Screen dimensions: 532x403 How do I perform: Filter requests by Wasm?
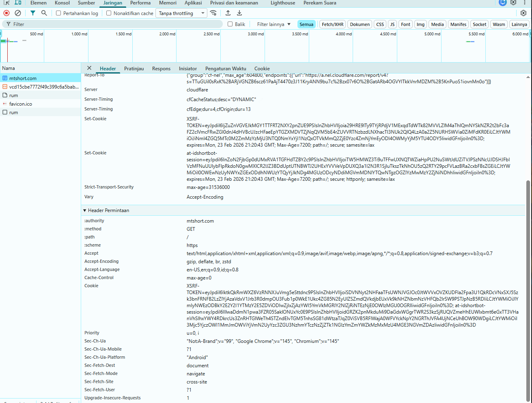[x=499, y=24]
